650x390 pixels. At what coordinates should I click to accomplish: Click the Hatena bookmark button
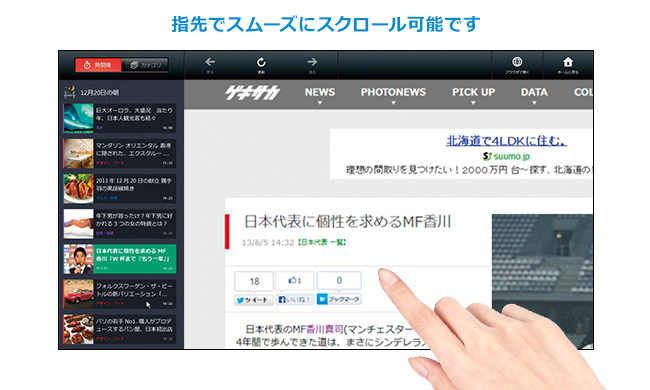click(x=339, y=299)
